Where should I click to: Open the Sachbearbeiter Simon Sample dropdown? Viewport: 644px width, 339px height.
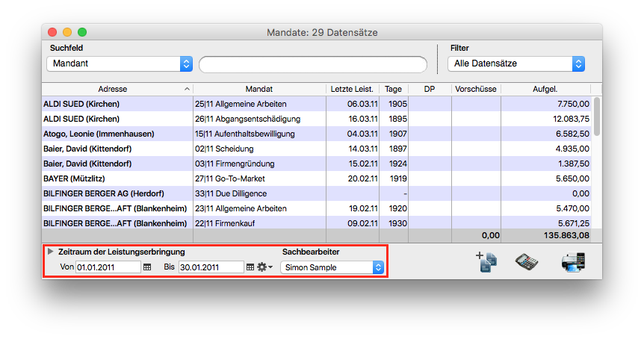point(332,267)
